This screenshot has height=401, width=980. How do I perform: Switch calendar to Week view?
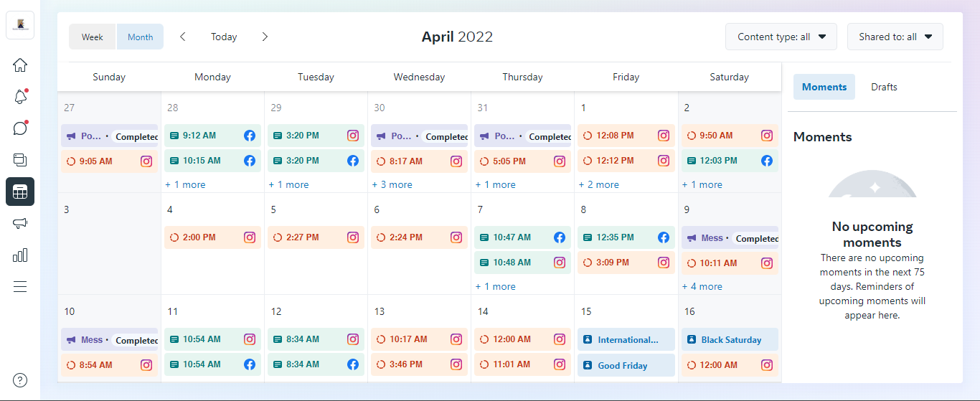click(x=93, y=37)
